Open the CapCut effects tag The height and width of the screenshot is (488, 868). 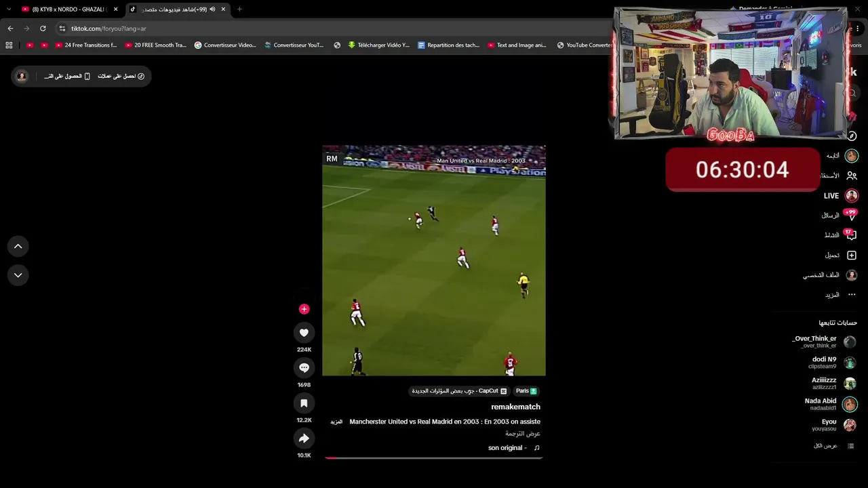pyautogui.click(x=459, y=391)
